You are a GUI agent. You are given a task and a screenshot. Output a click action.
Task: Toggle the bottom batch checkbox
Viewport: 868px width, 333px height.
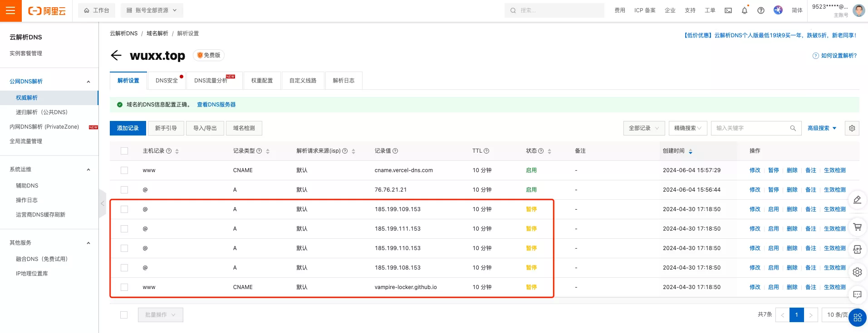pos(124,315)
